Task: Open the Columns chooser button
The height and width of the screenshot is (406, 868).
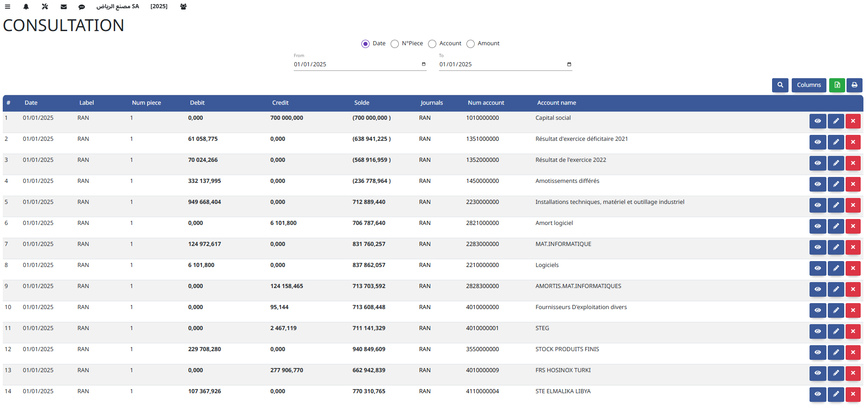Action: pyautogui.click(x=809, y=85)
